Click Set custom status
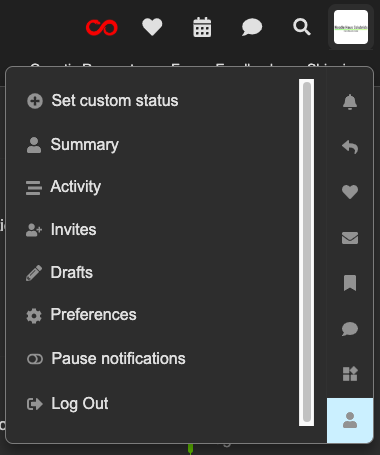The image size is (380, 455). (x=102, y=101)
